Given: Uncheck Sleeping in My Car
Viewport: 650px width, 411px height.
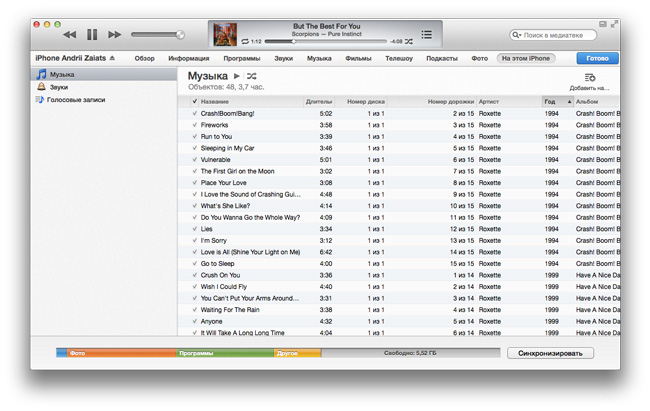Looking at the screenshot, I should 194,148.
